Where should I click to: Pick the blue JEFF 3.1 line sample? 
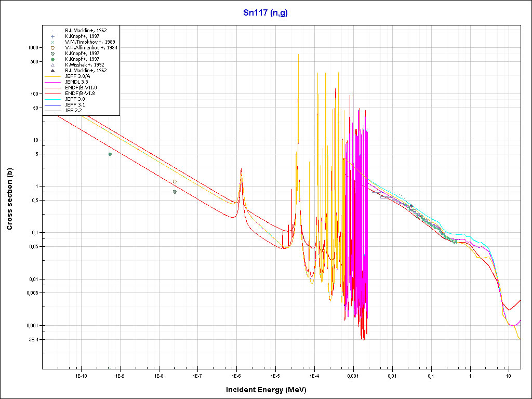point(53,105)
